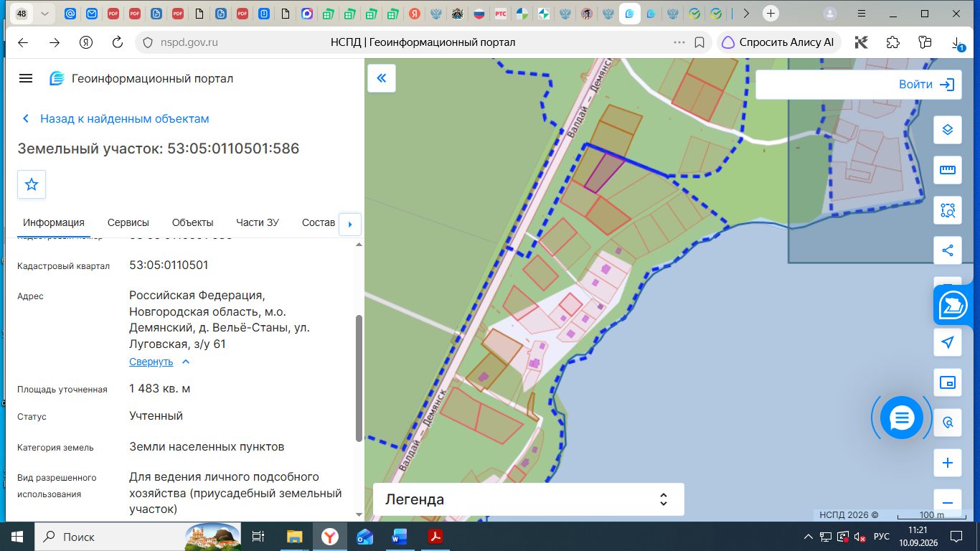
Task: Open the hamburger menu of the portal
Action: coord(26,78)
